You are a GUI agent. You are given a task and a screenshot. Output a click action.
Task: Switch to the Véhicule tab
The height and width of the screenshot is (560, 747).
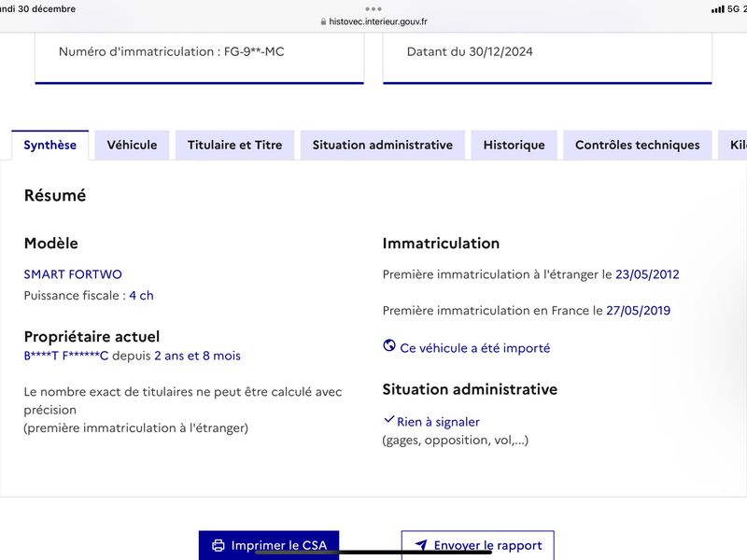132,145
